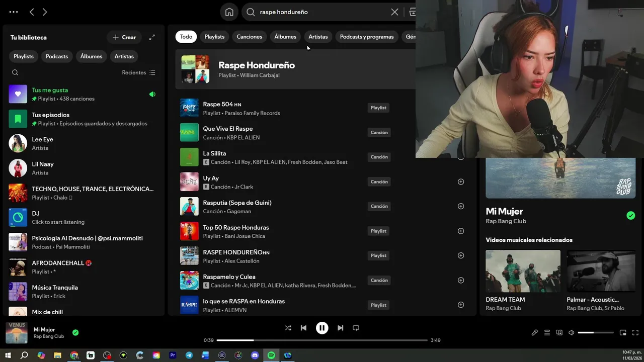The height and width of the screenshot is (362, 644).
Task: Adjust the volume slider
Action: click(x=596, y=332)
